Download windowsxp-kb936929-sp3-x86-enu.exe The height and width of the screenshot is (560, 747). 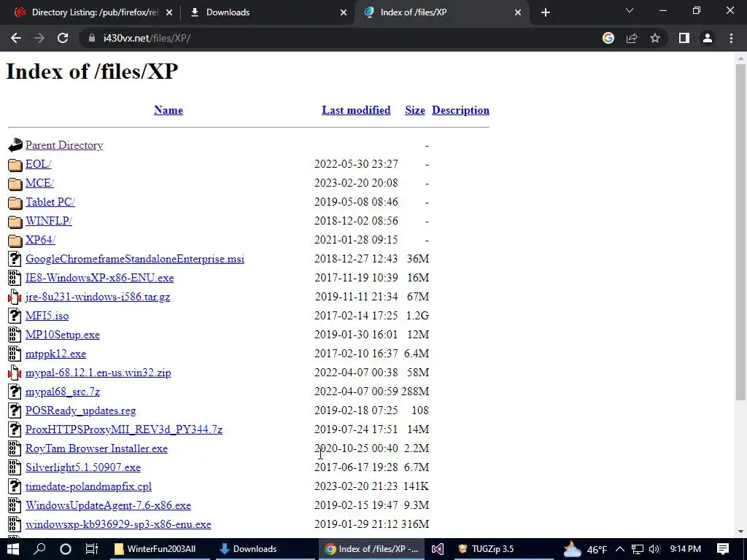pyautogui.click(x=118, y=524)
